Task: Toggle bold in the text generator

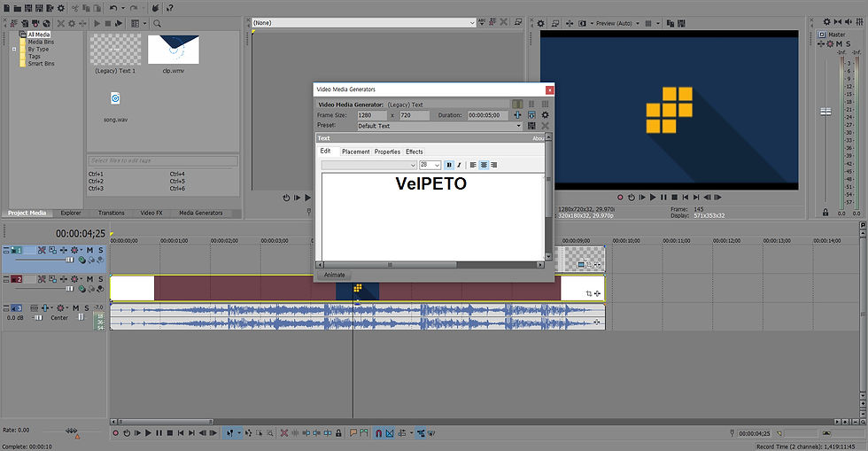Action: (449, 165)
